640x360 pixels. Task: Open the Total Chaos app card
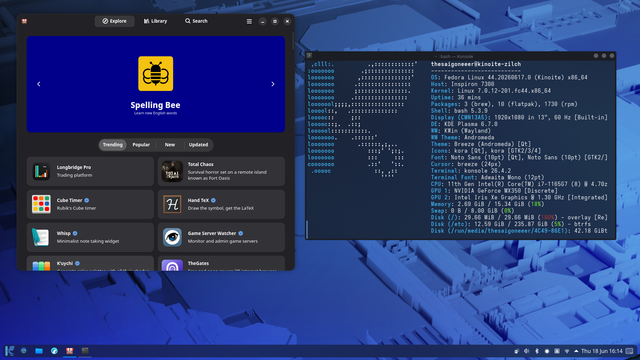(221, 171)
